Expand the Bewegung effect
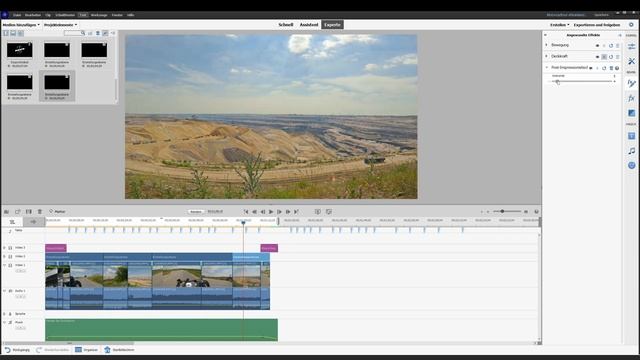The height and width of the screenshot is (360, 640). 547,45
